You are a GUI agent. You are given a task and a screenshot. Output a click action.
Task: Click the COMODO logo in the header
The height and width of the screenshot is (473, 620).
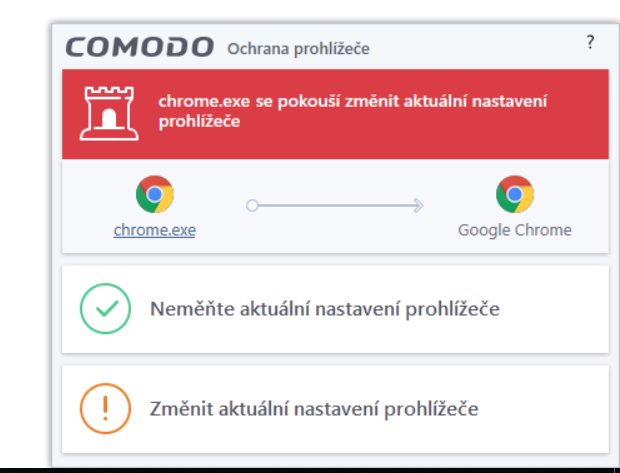click(140, 47)
